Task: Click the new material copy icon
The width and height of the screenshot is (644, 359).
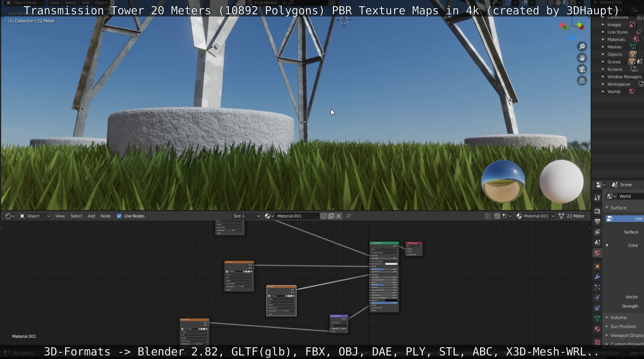Action: point(331,216)
